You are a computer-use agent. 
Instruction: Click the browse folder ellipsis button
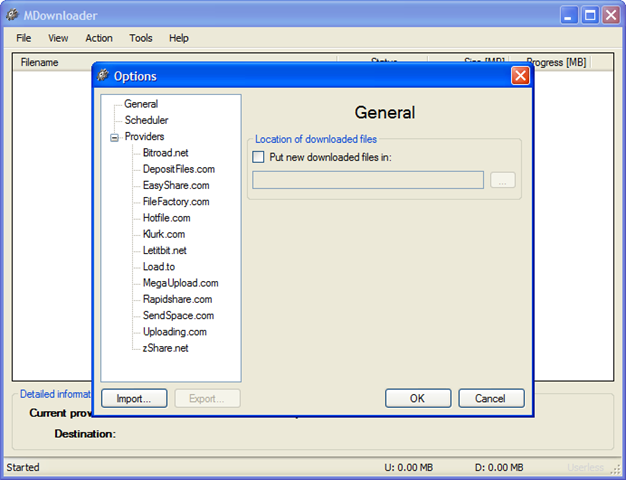(503, 180)
